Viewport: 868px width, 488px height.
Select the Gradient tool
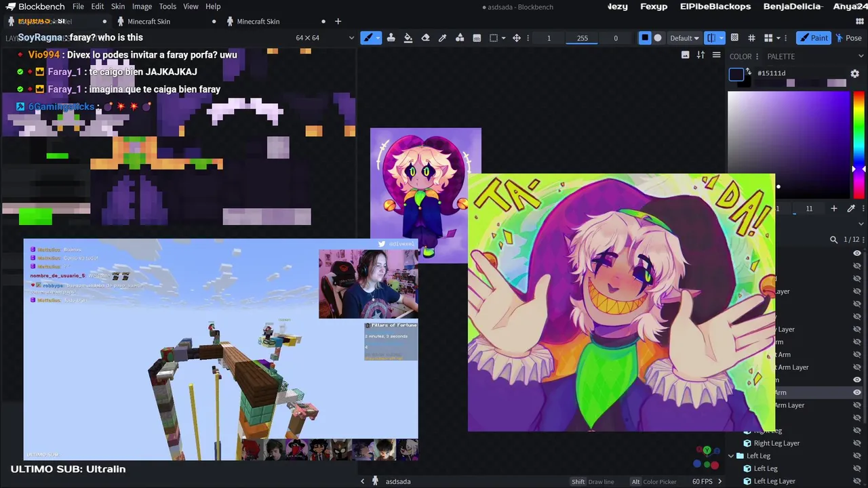(477, 38)
